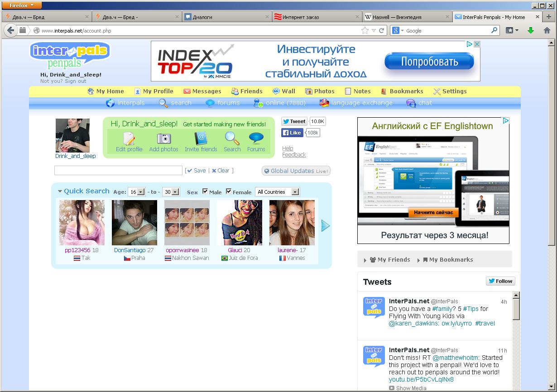Toggle the Male checkbox
Screen dimensions: 557x392
205,191
